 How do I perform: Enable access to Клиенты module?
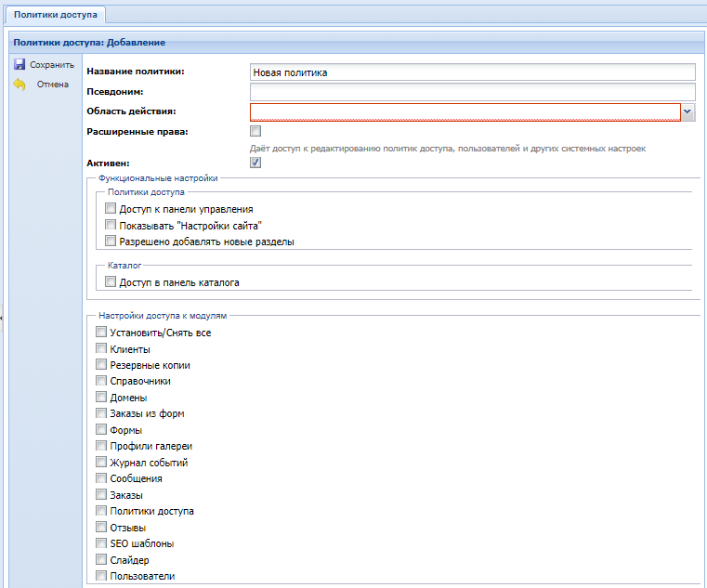pyautogui.click(x=101, y=349)
